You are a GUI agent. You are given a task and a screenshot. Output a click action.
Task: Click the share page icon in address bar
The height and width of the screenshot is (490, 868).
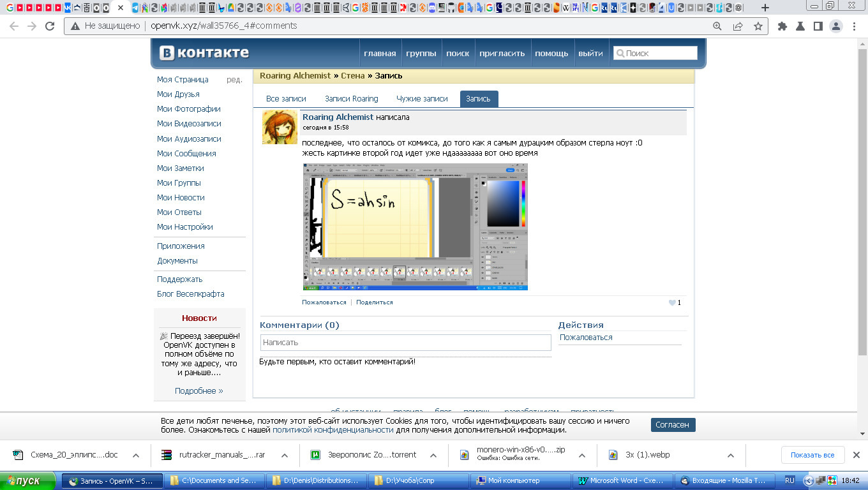click(738, 26)
